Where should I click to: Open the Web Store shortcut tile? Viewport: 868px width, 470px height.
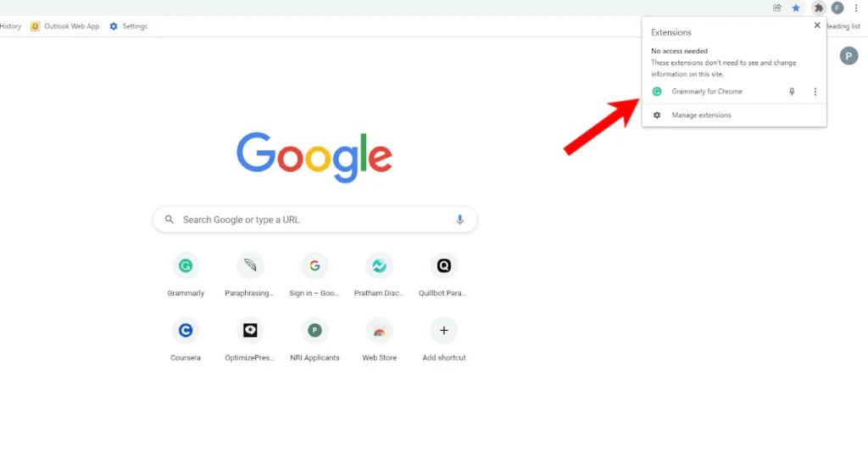coord(379,340)
